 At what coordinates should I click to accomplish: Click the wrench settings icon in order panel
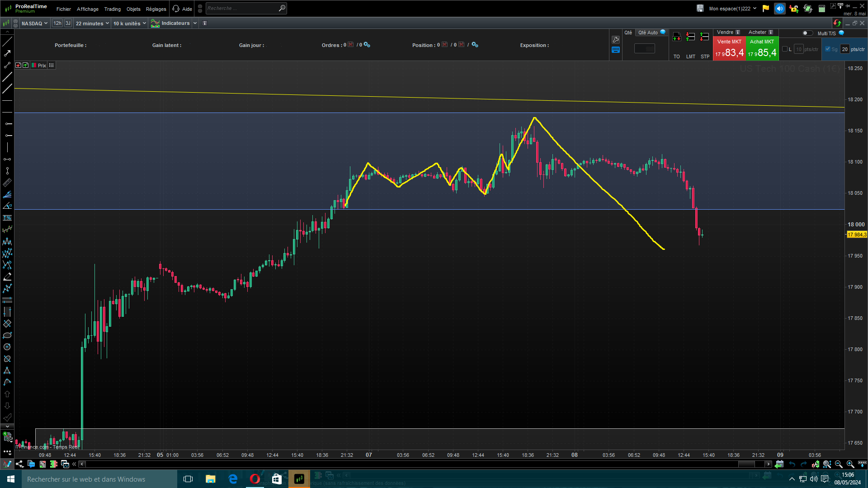pos(616,40)
